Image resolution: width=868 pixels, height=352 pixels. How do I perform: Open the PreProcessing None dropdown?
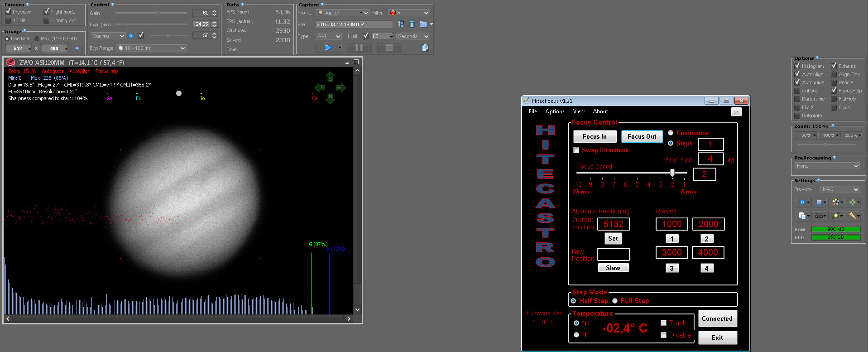tap(827, 166)
